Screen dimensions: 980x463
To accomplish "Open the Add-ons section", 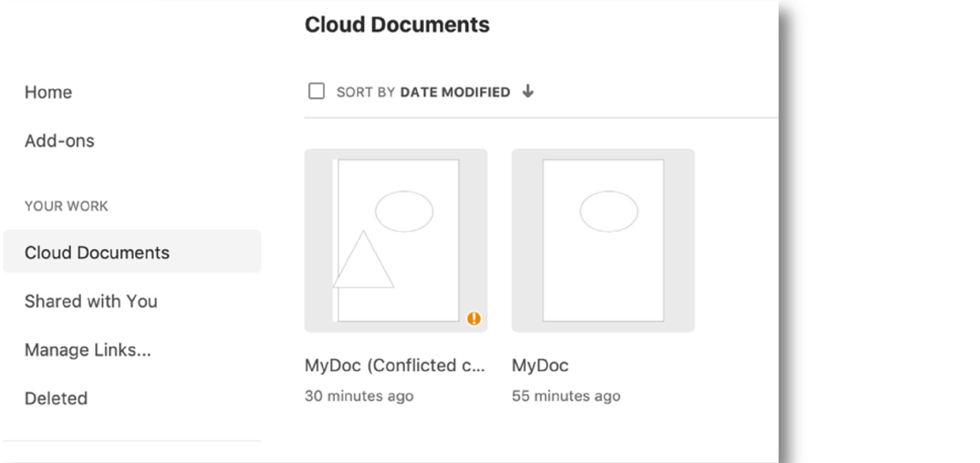I will pyautogui.click(x=60, y=141).
